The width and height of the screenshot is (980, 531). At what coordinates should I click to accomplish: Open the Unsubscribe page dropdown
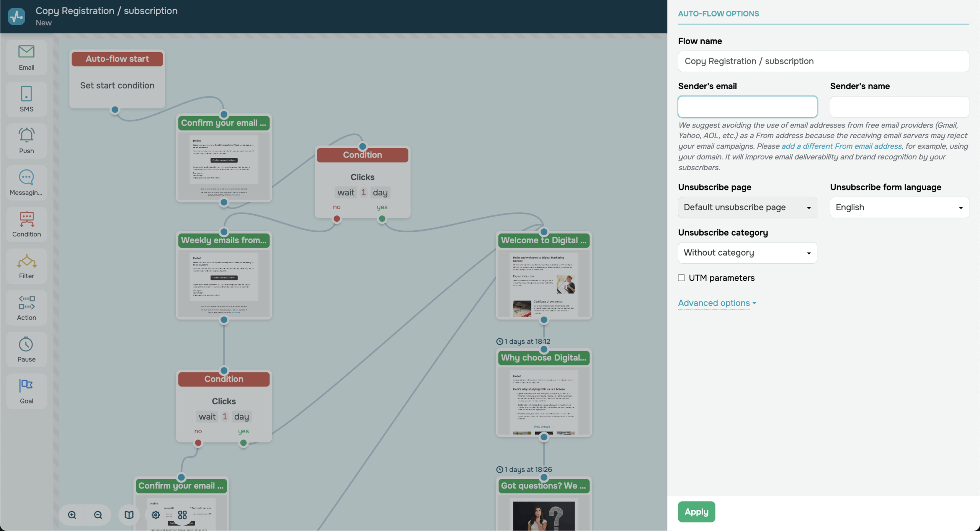point(747,207)
